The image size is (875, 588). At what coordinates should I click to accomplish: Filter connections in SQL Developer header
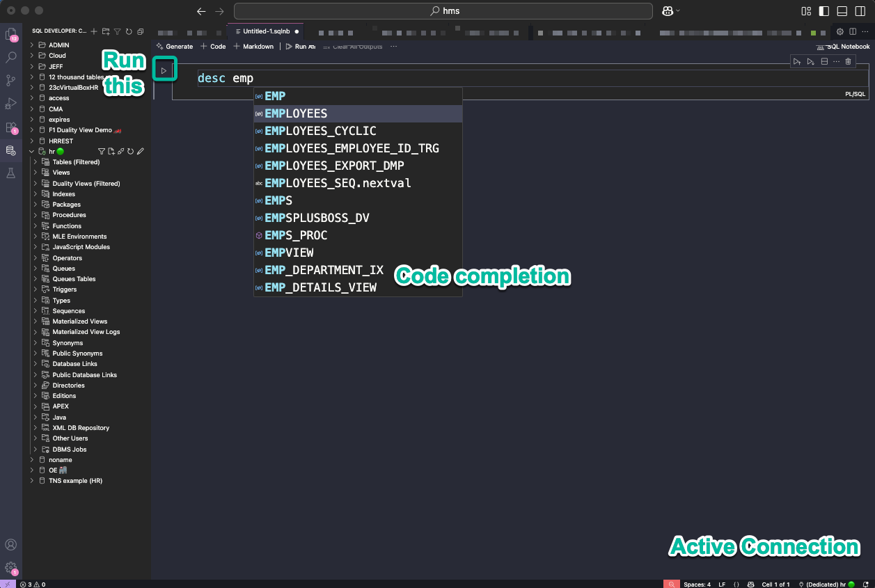point(117,31)
